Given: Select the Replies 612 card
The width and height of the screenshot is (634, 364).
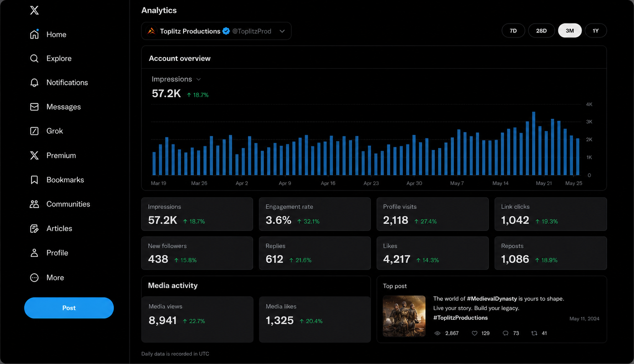Looking at the screenshot, I should pos(315,253).
